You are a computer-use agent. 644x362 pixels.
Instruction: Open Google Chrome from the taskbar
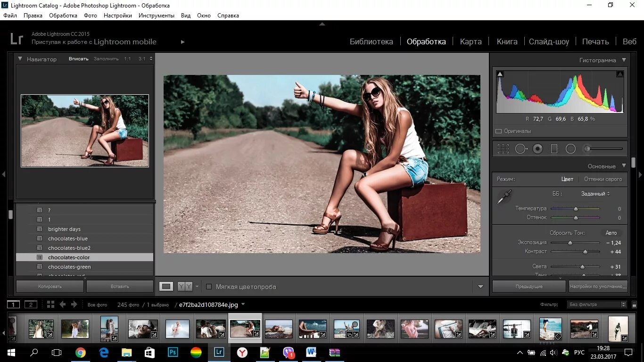pos(81,352)
